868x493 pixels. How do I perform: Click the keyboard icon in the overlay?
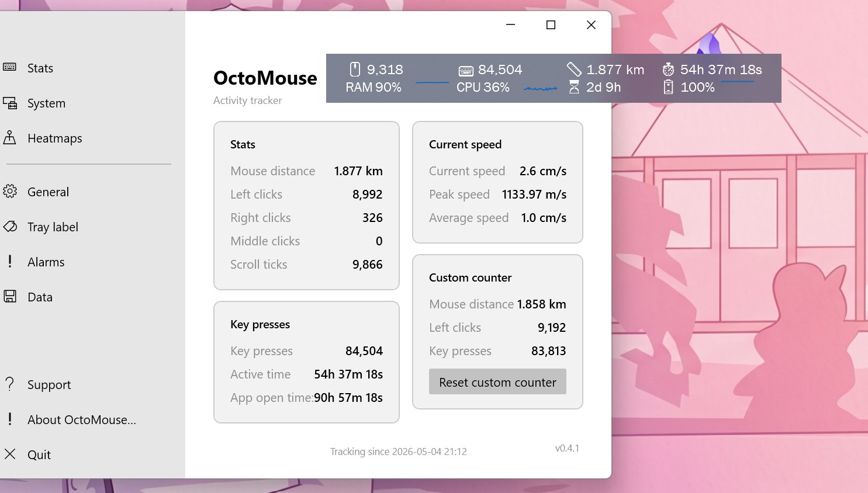[466, 71]
